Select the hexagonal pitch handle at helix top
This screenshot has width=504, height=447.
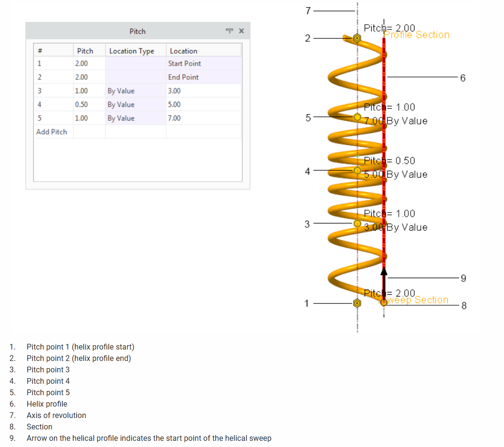click(357, 38)
